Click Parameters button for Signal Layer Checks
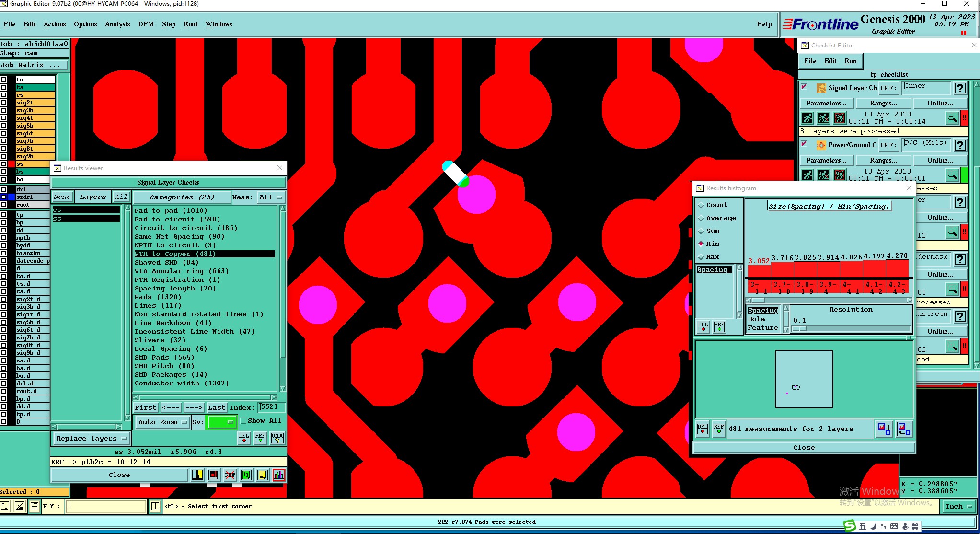The height and width of the screenshot is (534, 980). (x=826, y=103)
